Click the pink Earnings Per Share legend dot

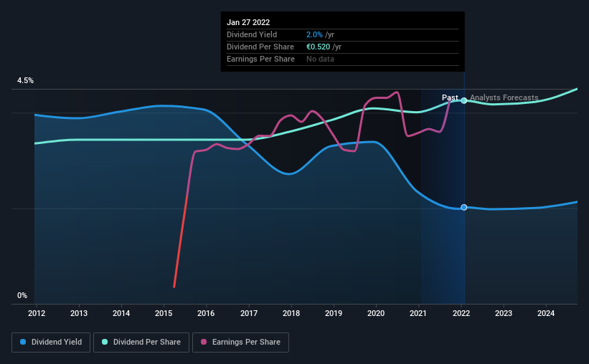click(x=204, y=342)
